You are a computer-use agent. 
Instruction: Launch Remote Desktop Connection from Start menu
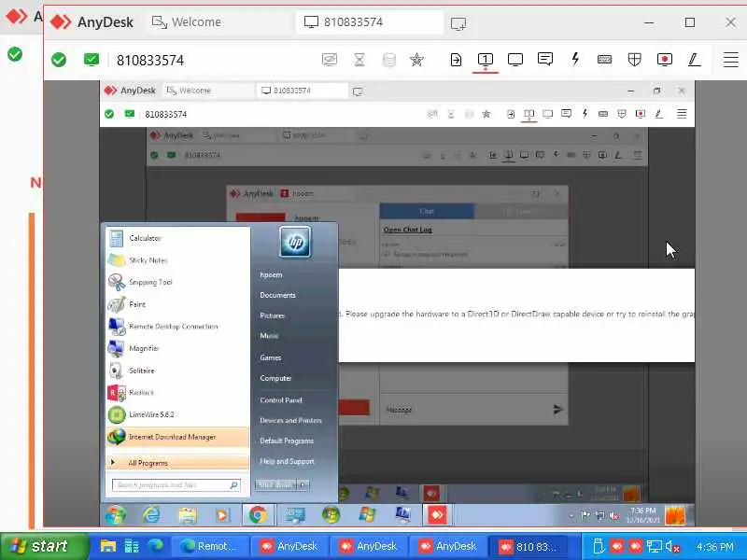[177, 327]
